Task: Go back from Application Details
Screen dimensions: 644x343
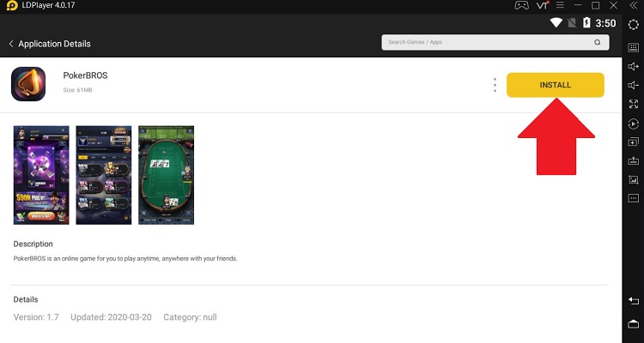Action: pyautogui.click(x=11, y=44)
